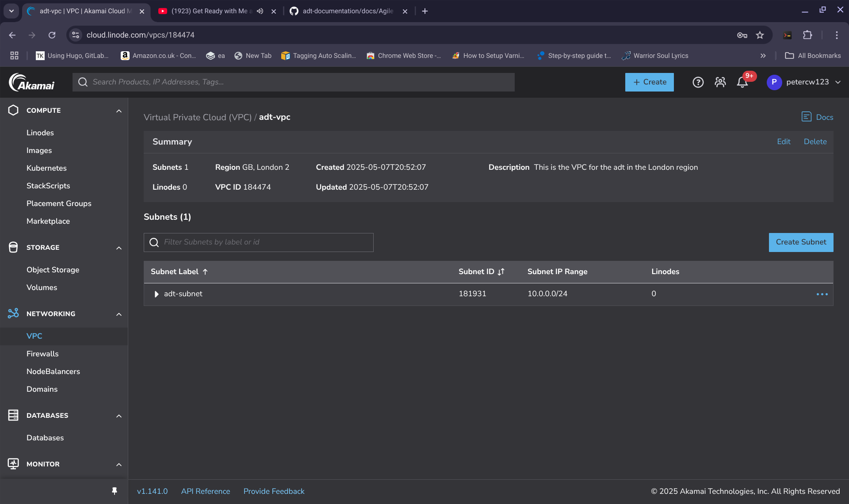The height and width of the screenshot is (504, 849).
Task: Mute the YouTube tab audio
Action: pos(260,11)
